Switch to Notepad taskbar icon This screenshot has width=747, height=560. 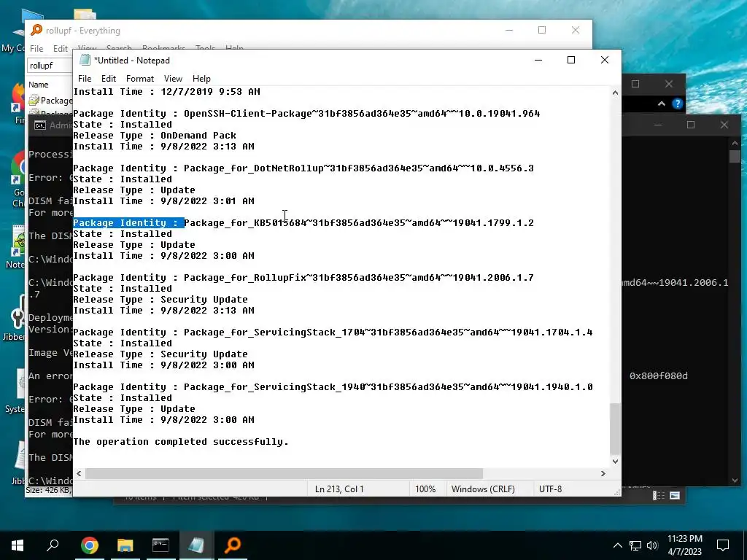(x=196, y=545)
